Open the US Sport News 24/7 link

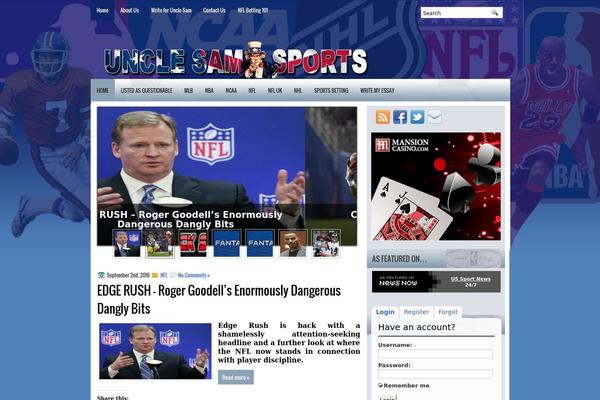[x=470, y=282]
